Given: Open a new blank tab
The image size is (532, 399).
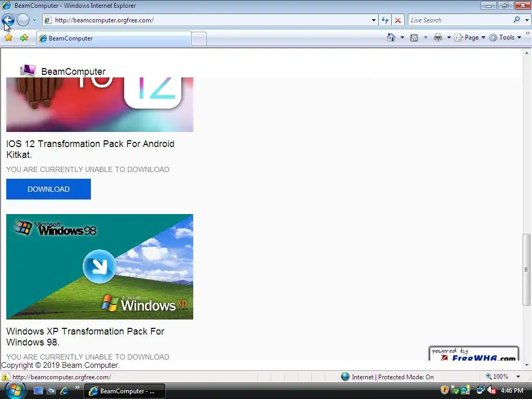Looking at the screenshot, I should pyautogui.click(x=199, y=38).
